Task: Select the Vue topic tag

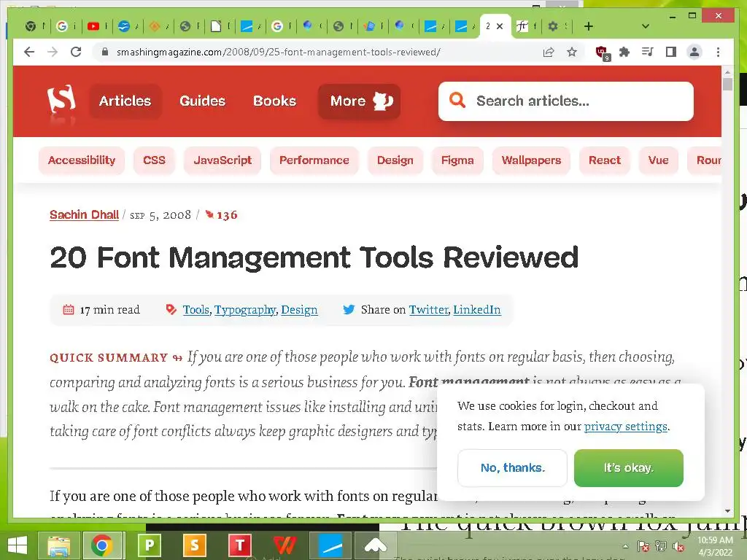Action: pos(659,160)
